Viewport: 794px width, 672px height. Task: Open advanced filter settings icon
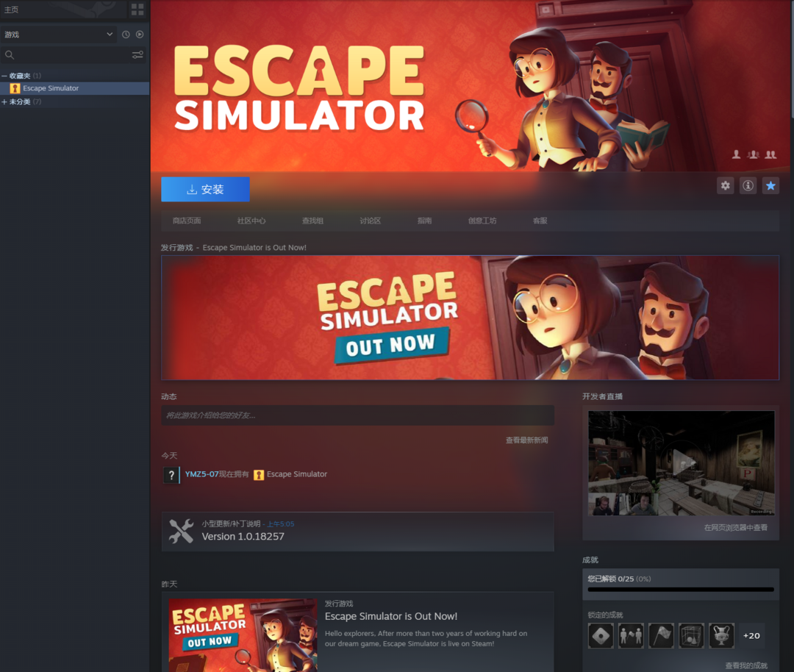[x=137, y=54]
